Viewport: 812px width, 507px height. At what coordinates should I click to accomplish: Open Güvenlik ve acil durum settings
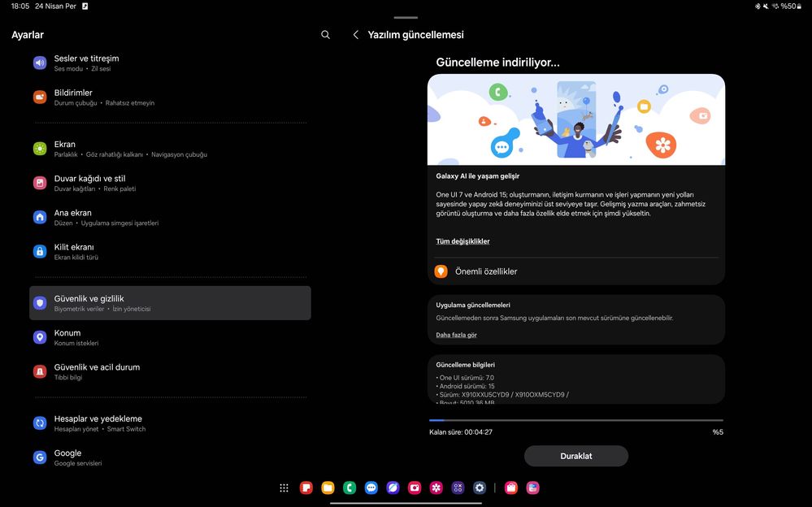point(170,371)
